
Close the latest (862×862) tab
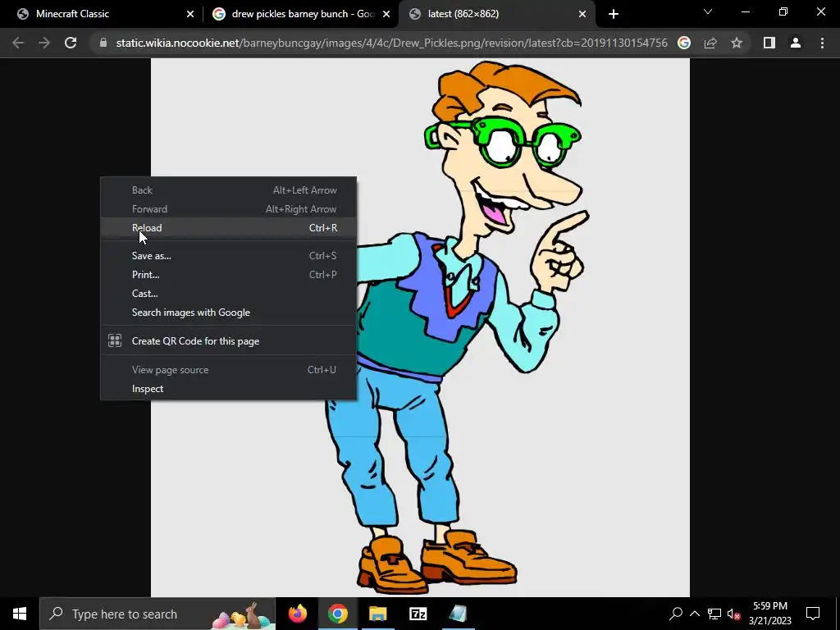[x=582, y=14]
